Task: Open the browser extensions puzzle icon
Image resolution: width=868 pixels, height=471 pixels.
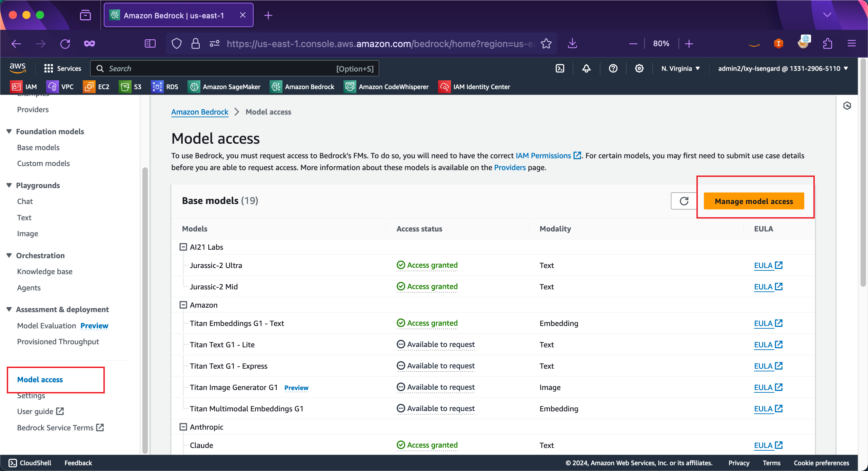Action: tap(827, 43)
